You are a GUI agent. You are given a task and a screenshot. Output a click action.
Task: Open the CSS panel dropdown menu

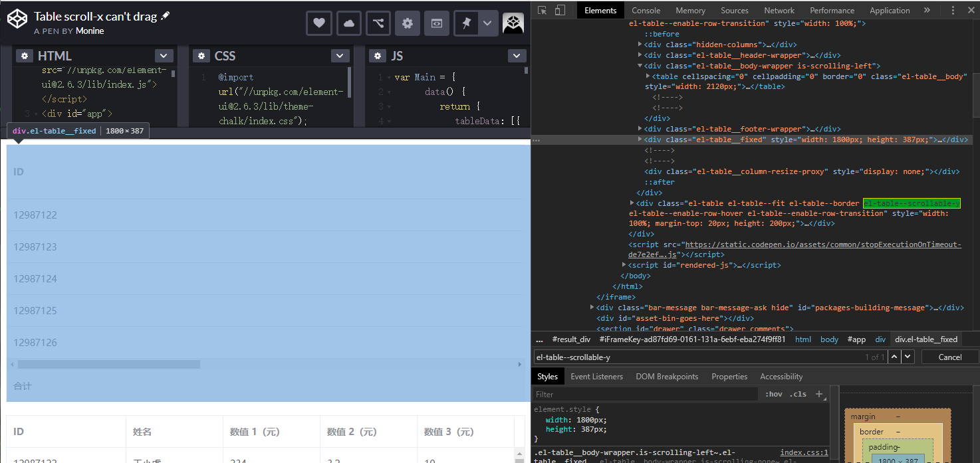340,55
